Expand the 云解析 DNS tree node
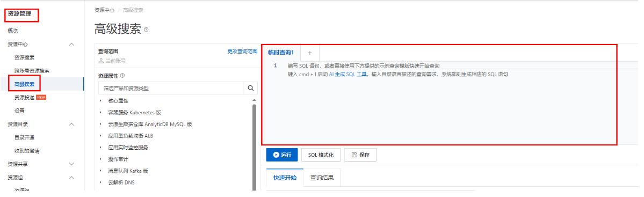 pos(100,182)
